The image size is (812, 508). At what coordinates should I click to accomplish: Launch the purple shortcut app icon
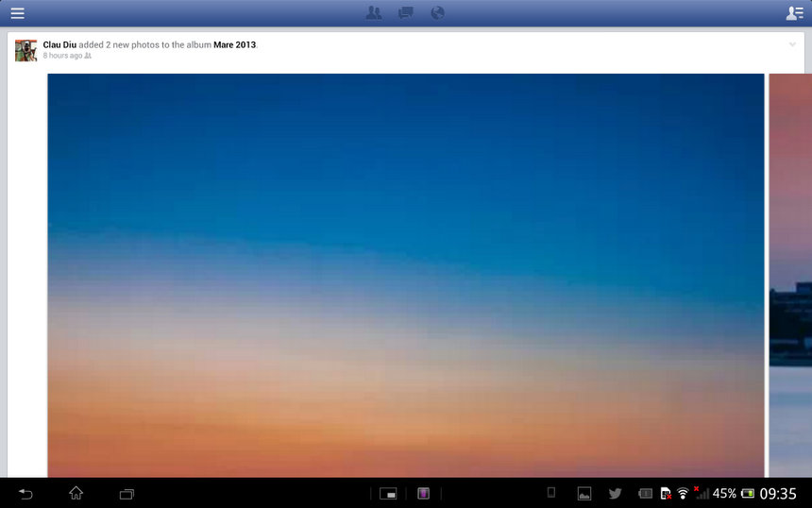pyautogui.click(x=424, y=494)
